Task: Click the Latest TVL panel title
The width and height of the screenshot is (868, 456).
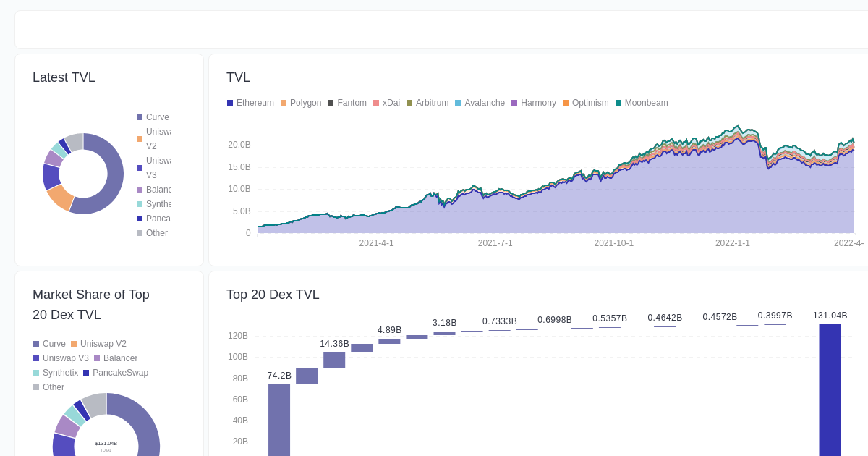Action: pos(62,77)
